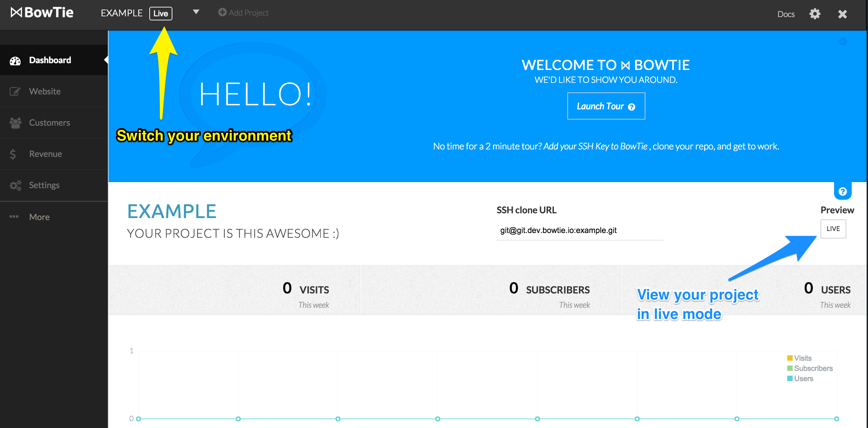
Task: Click the LIVE preview button
Action: (x=833, y=229)
